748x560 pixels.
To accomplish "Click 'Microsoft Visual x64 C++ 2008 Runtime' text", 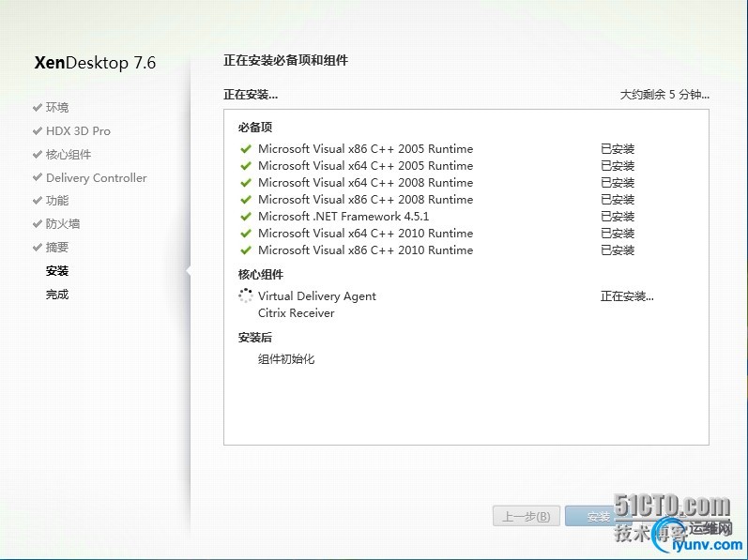I will point(365,183).
